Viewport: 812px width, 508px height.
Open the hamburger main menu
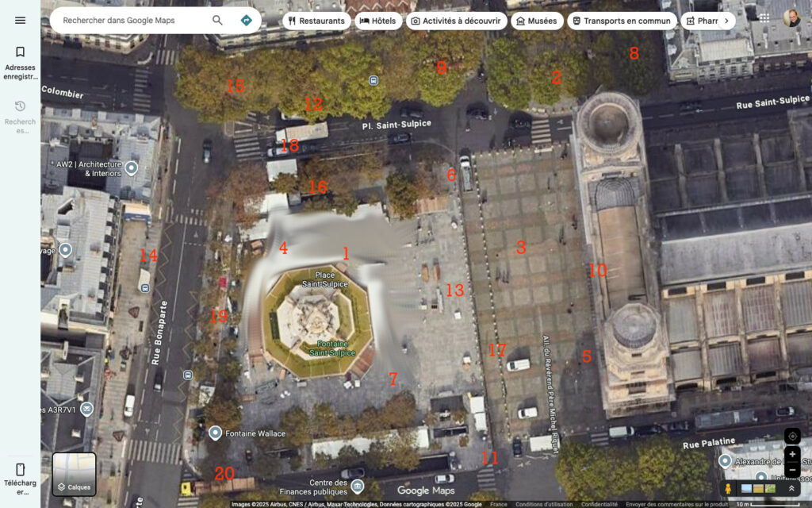click(x=20, y=20)
